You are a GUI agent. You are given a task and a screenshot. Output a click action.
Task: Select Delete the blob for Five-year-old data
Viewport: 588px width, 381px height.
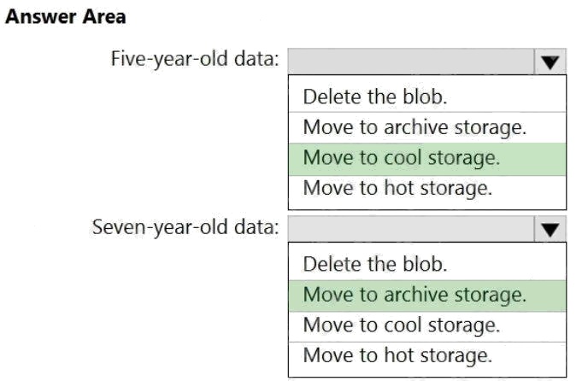point(374,97)
